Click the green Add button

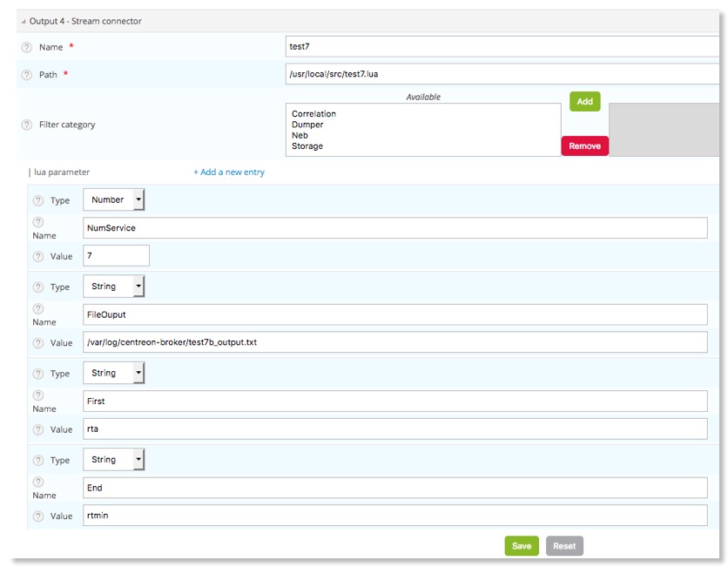click(584, 102)
